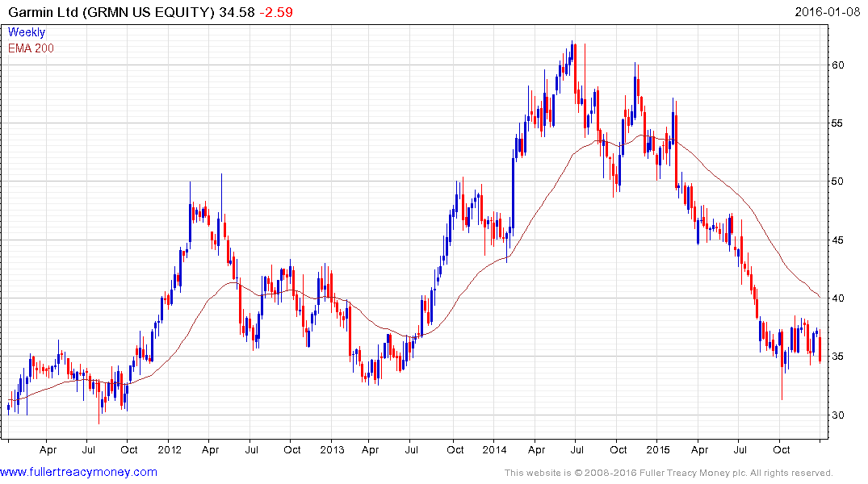
Task: Select the 2012 marker on time axis
Action: point(170,449)
